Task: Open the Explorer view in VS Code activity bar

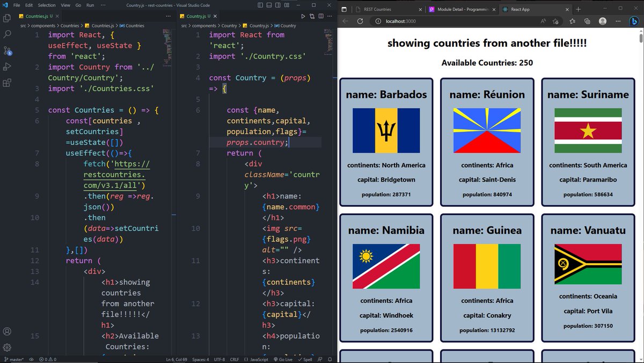Action: pos(7,18)
